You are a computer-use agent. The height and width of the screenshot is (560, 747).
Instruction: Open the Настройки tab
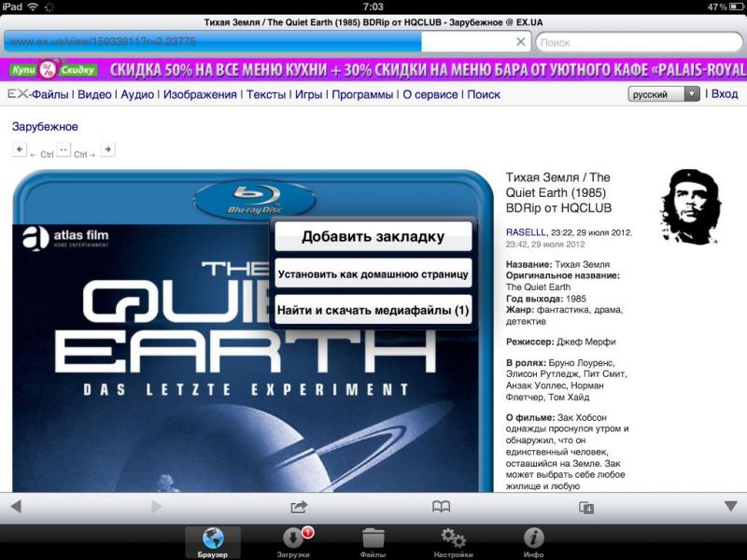453,542
